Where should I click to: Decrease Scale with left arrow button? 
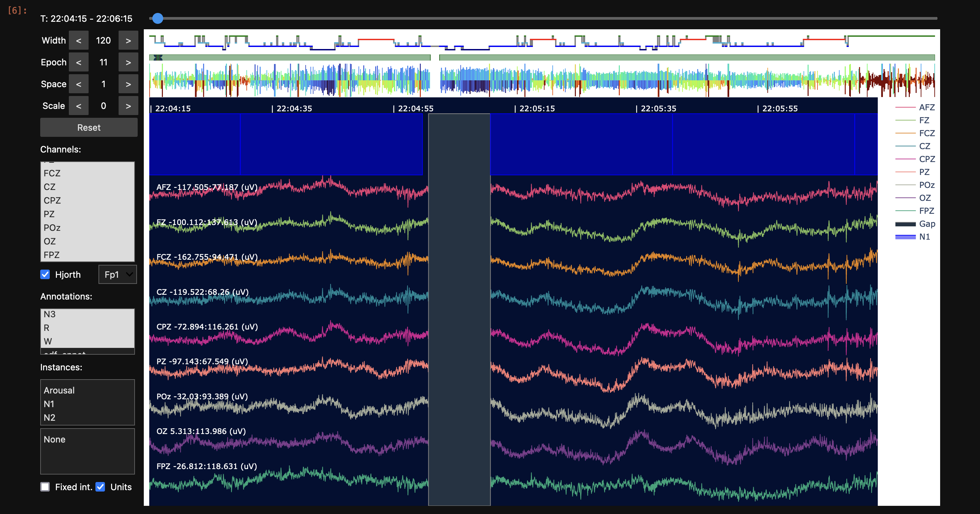pos(78,106)
